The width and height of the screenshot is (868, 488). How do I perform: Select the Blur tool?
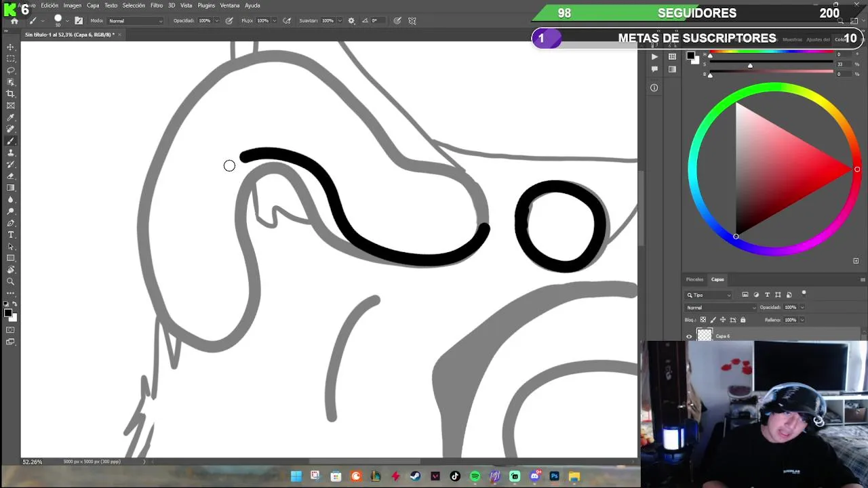coord(11,199)
